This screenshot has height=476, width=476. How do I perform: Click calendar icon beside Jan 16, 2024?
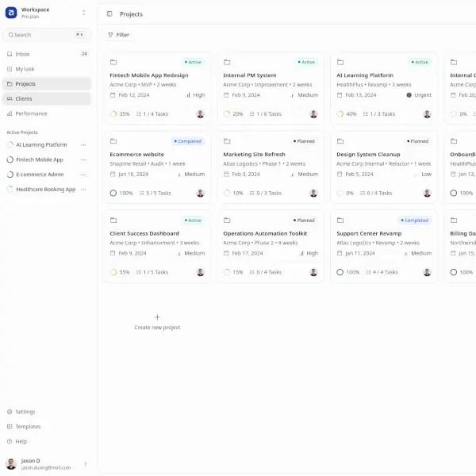(x=113, y=175)
